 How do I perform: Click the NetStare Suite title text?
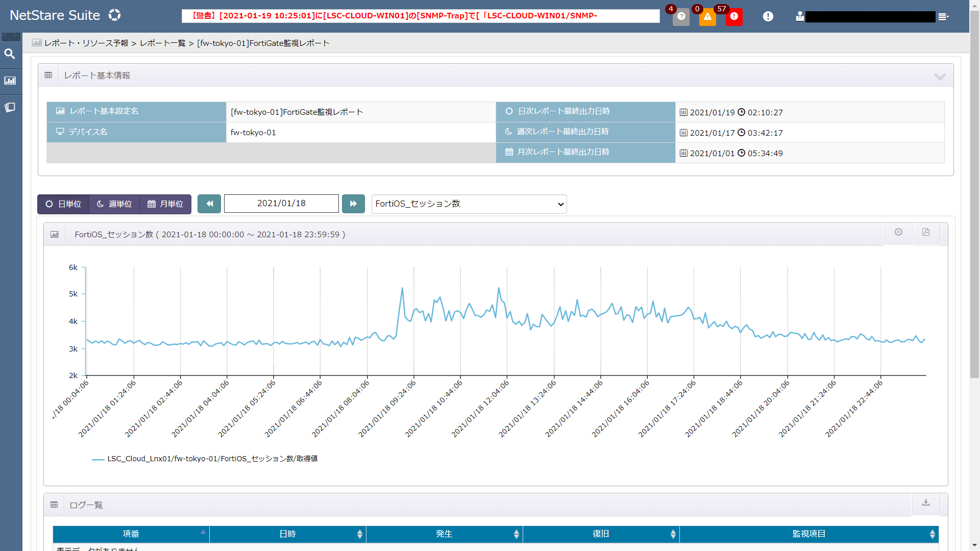pyautogui.click(x=55, y=15)
